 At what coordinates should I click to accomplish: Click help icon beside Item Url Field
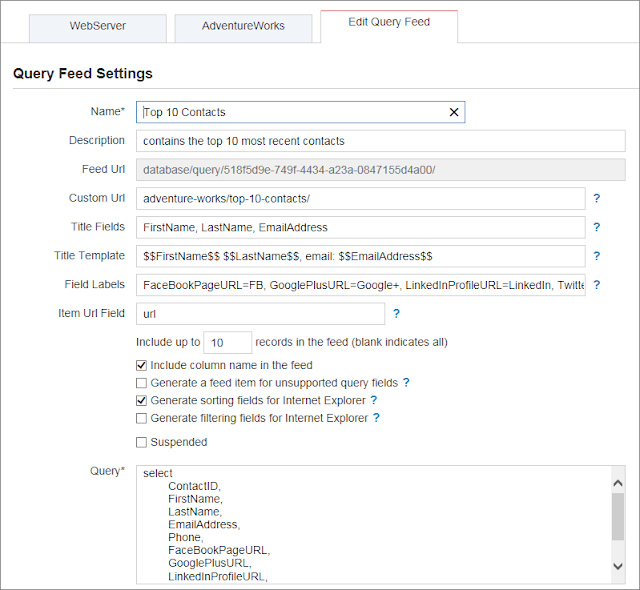396,314
